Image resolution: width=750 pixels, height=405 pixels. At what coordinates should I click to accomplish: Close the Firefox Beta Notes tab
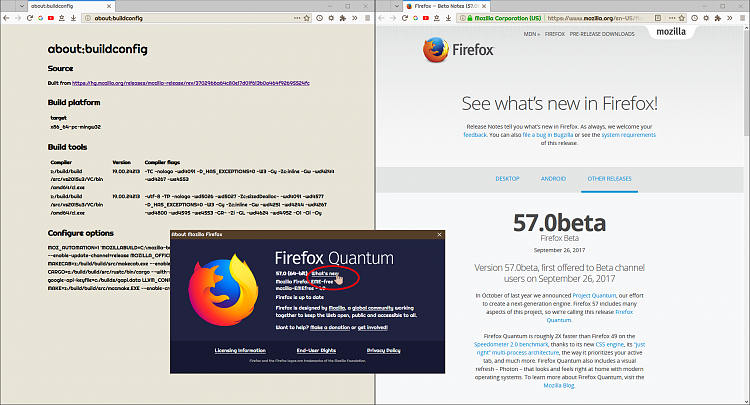pyautogui.click(x=484, y=6)
